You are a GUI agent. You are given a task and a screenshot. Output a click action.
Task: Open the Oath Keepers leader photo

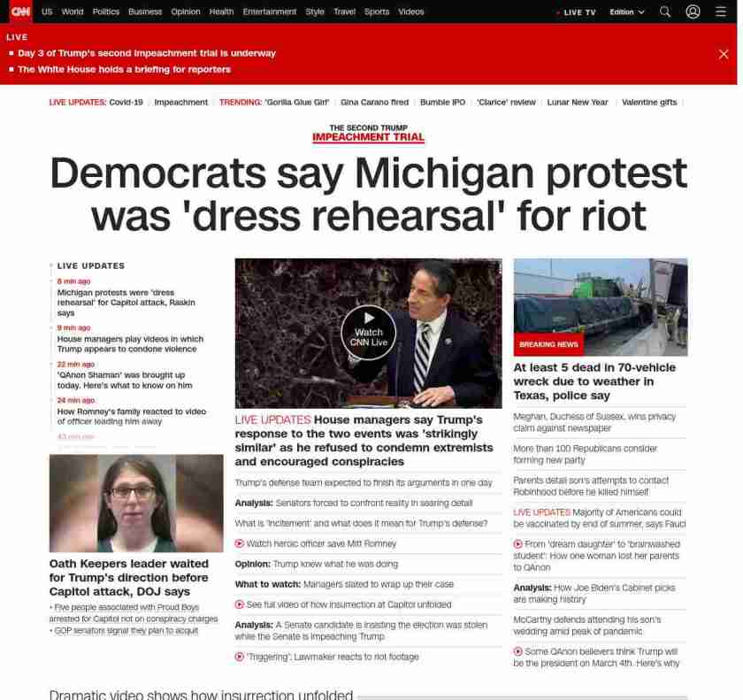coord(136,504)
